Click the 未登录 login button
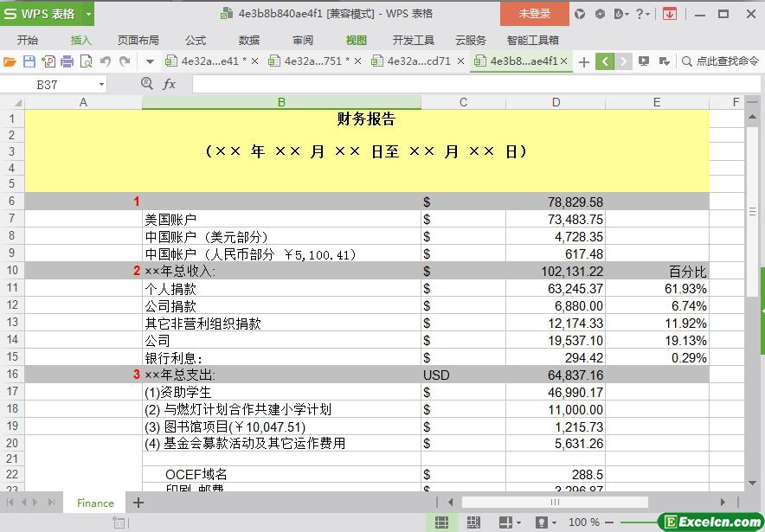Viewport: 765px width, 532px height. click(534, 14)
